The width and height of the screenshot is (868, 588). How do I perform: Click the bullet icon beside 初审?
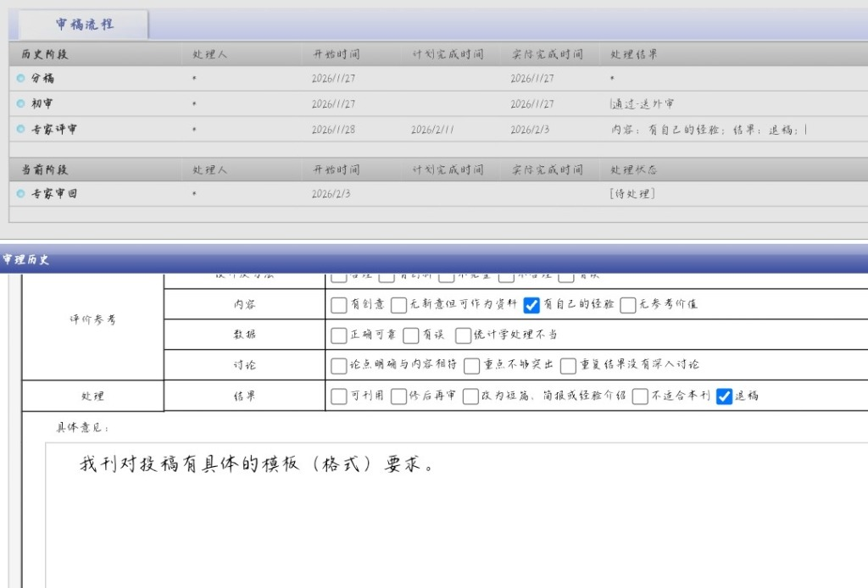pyautogui.click(x=21, y=104)
